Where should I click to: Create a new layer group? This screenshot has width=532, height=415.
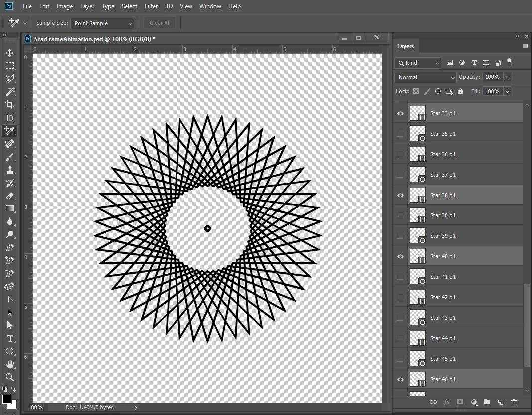click(487, 402)
